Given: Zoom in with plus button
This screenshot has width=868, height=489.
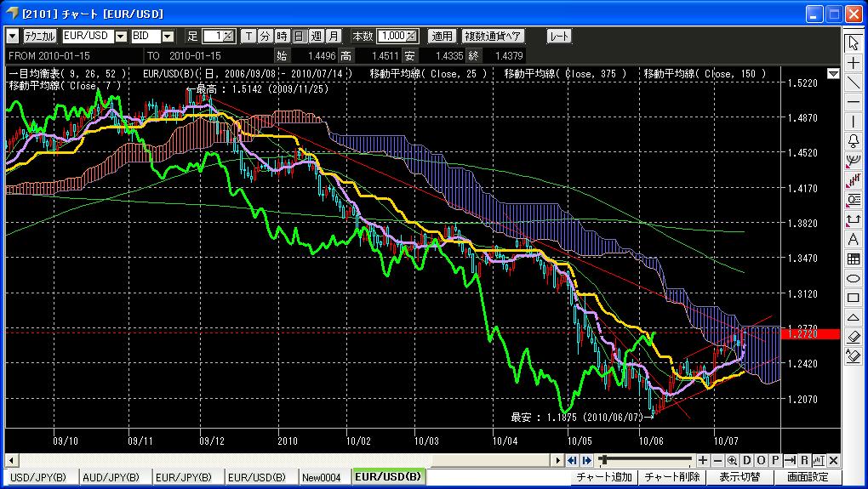Looking at the screenshot, I should pos(703,460).
